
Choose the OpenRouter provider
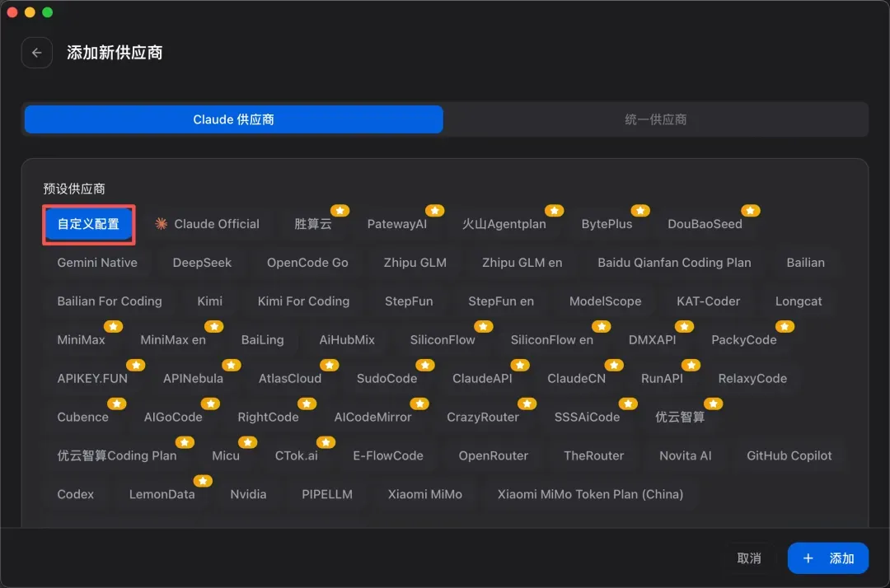click(x=494, y=455)
